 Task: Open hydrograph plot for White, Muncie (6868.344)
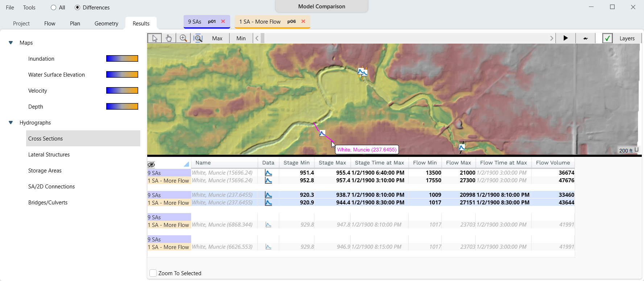[268, 225]
